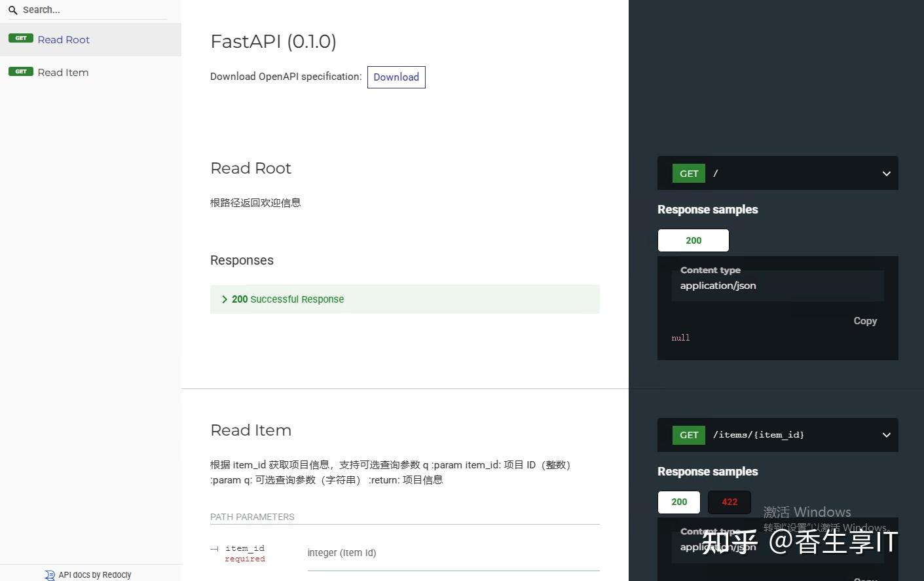Click the Redocly logo at the sidebar bottom
Image resolution: width=924 pixels, height=581 pixels.
[48, 574]
